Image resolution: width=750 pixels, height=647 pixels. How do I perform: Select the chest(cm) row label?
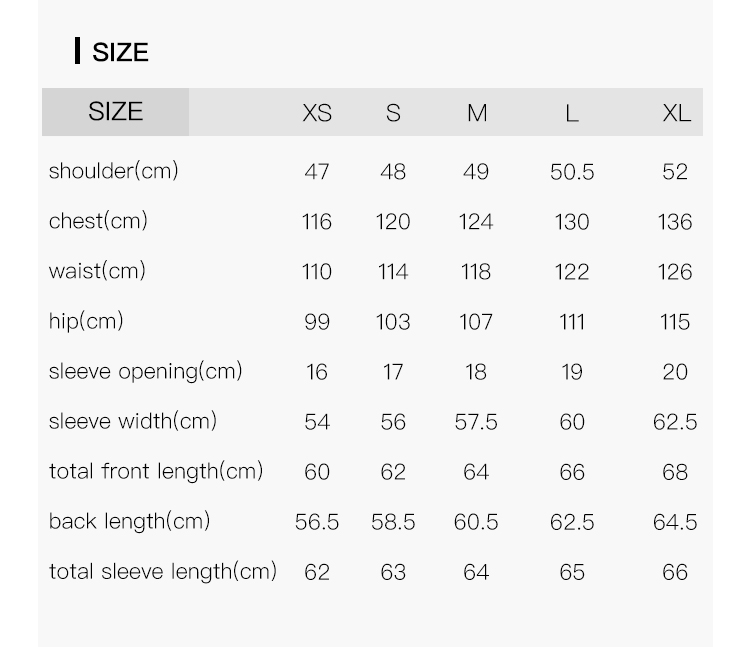click(x=98, y=221)
